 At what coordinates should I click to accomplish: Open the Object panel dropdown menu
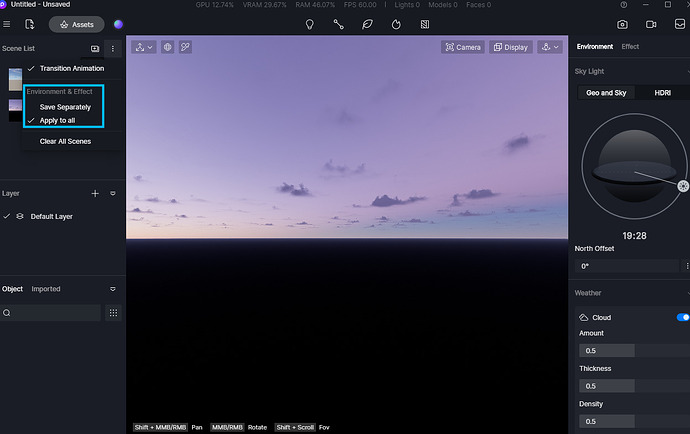113,289
